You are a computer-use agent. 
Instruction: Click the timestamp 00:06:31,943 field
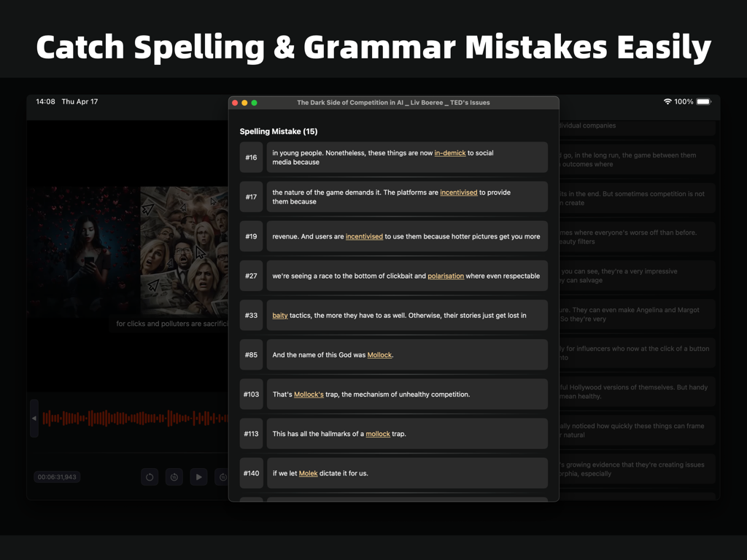coord(57,477)
